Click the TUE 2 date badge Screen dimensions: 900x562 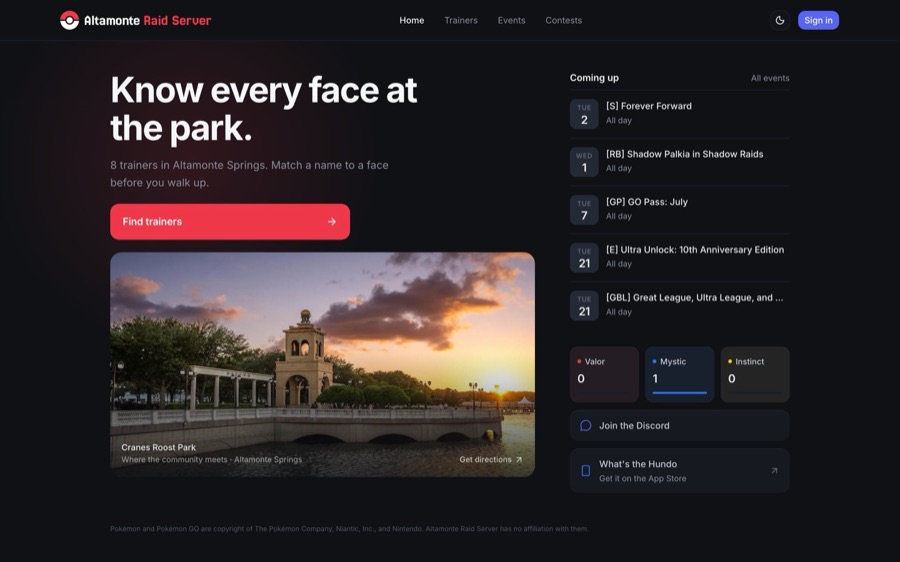tap(584, 114)
